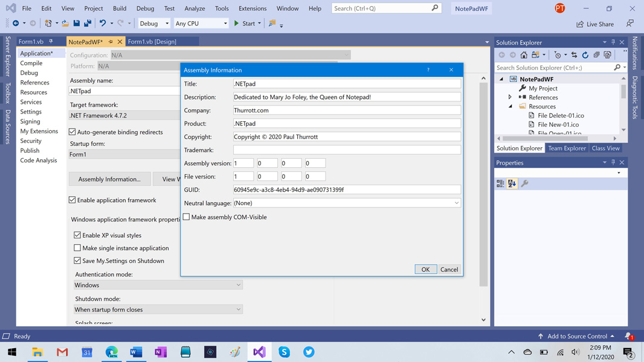
Task: Click the Home icon in Solution Explorer
Action: pyautogui.click(x=524, y=55)
